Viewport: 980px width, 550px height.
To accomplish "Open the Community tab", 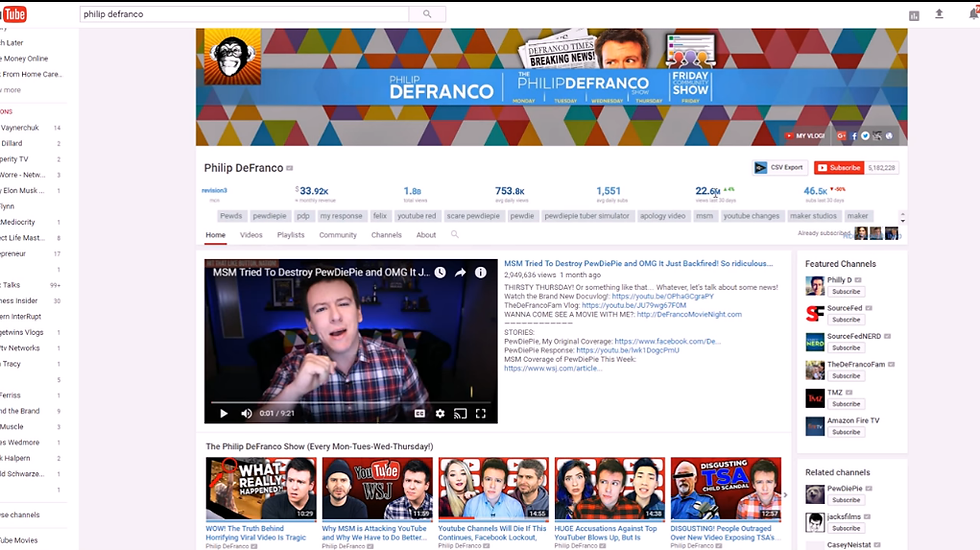I will point(338,235).
